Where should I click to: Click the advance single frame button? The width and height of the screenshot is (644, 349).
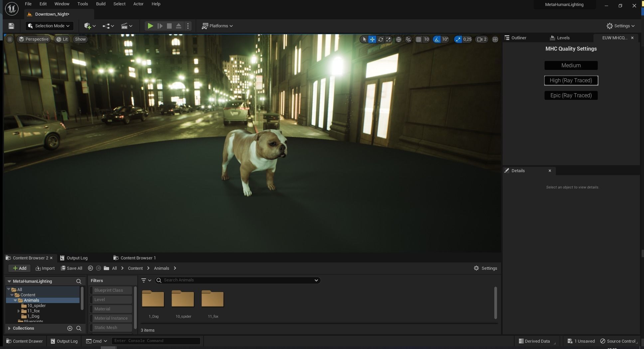point(160,26)
